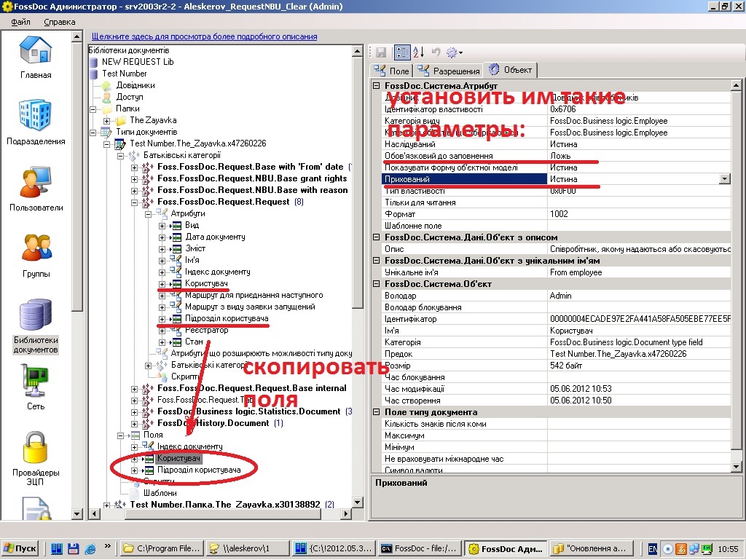Screen dimensions: 746x560
Task: Open the Группы sidebar section
Action: pyautogui.click(x=36, y=255)
